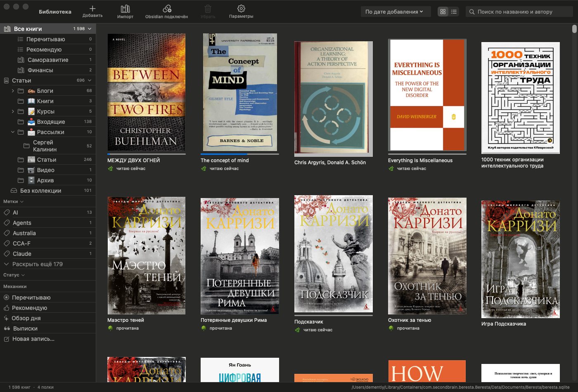Open the Потерянные девушки Рима book cover
Viewport: 578px width, 392px height.
[x=240, y=256]
